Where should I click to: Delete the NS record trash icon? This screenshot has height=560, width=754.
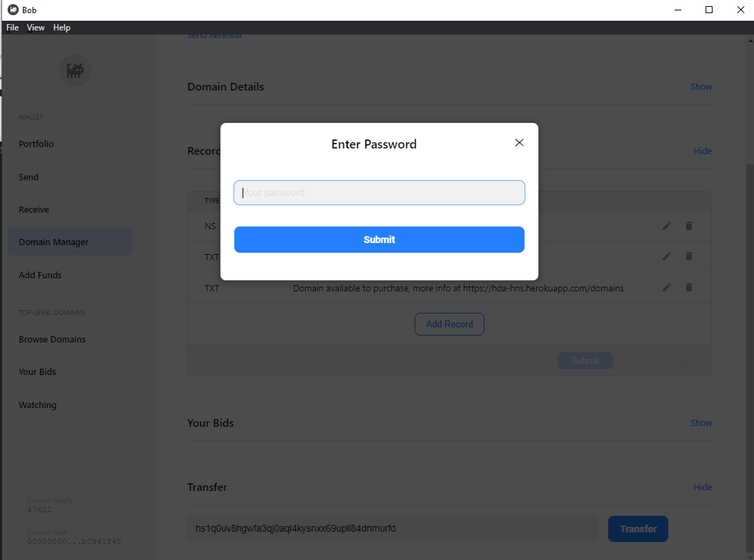[x=689, y=226]
